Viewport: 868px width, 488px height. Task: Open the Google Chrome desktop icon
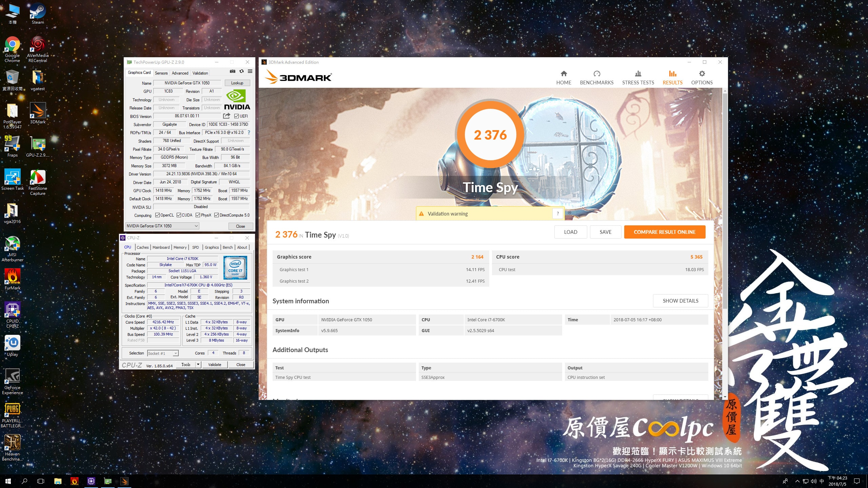click(12, 49)
